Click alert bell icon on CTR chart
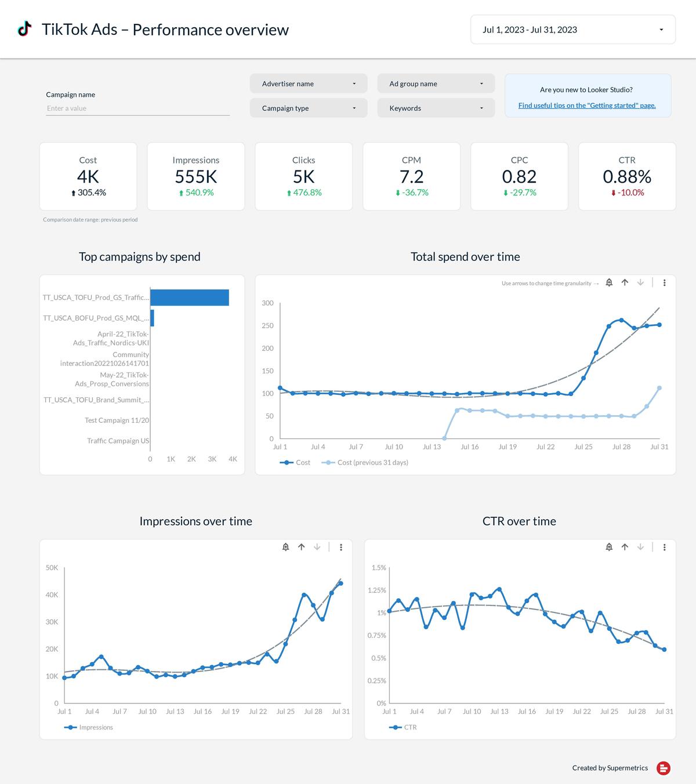This screenshot has height=784, width=696. pyautogui.click(x=609, y=547)
